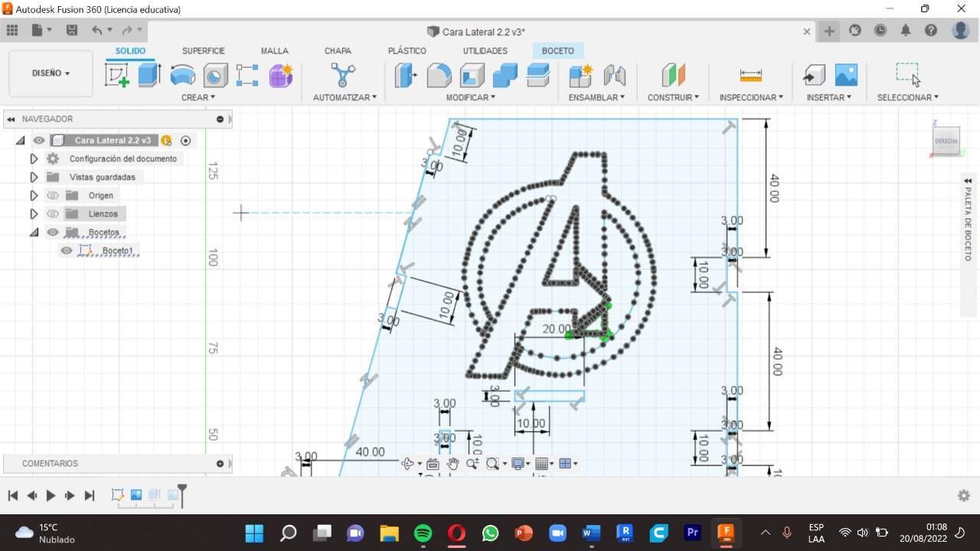The width and height of the screenshot is (980, 551).
Task: Show the Lienzos folder
Action: coord(53,214)
